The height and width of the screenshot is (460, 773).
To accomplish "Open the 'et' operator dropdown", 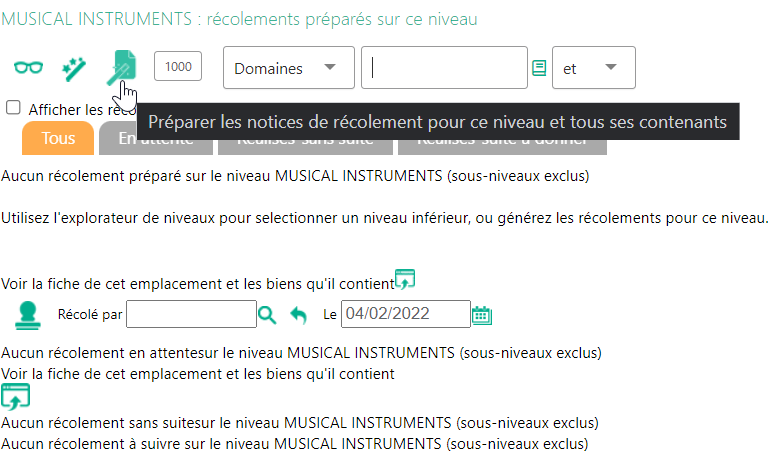I will point(594,68).
